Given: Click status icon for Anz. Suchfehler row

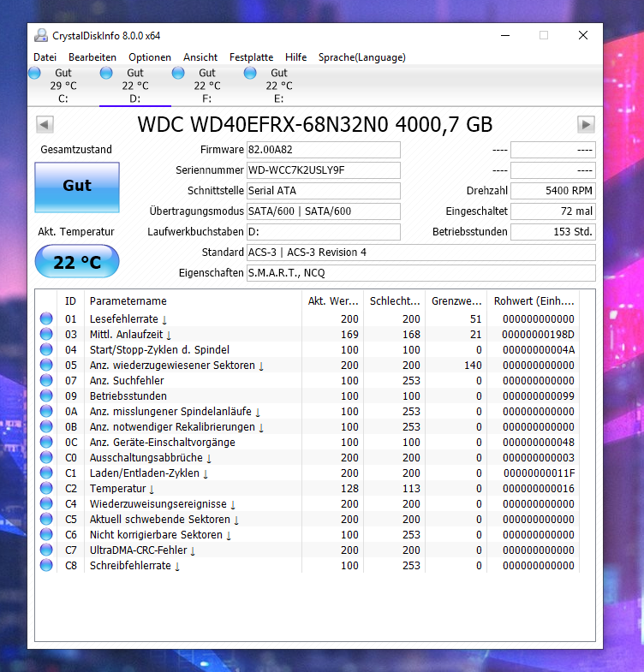Looking at the screenshot, I should pos(46,380).
